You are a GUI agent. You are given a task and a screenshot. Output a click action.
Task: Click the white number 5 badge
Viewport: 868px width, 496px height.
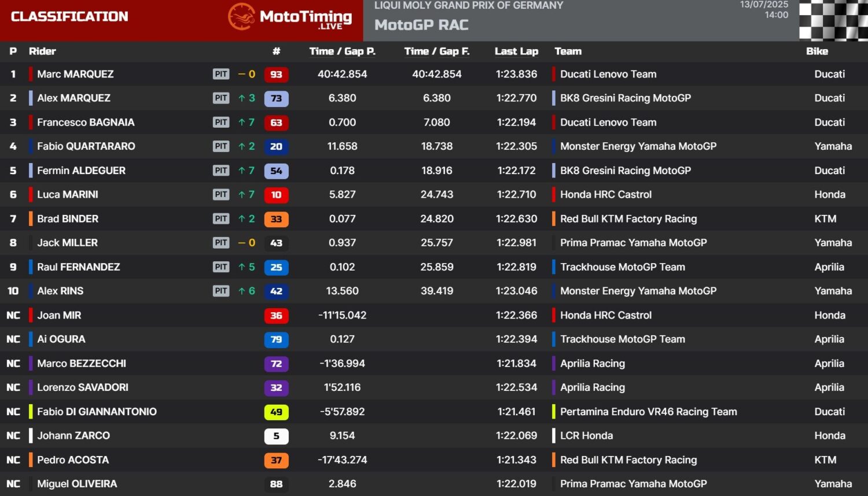coord(276,436)
